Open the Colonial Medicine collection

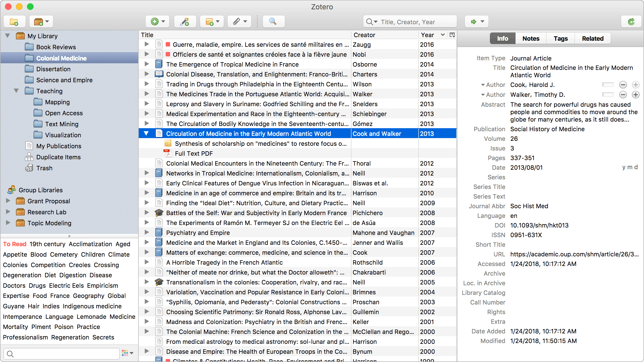[x=61, y=58]
